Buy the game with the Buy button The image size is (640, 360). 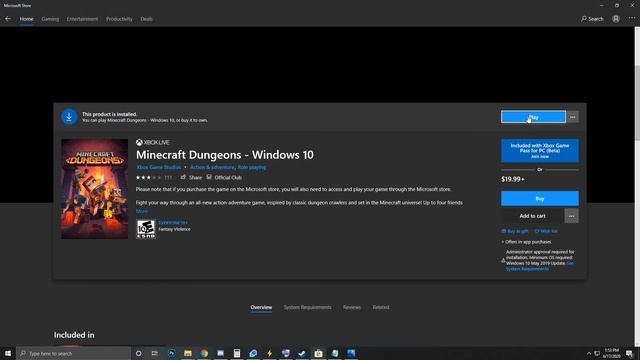540,198
